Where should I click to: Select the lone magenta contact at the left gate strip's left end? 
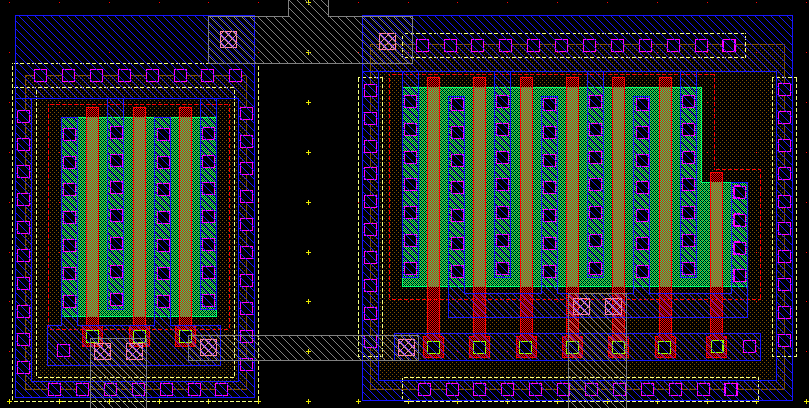tap(63, 350)
